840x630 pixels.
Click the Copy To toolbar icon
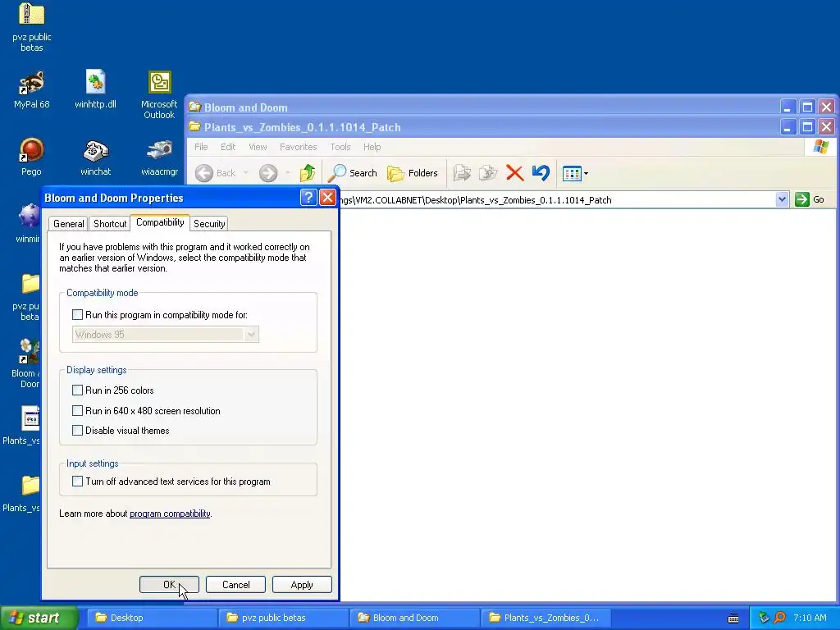(x=488, y=173)
